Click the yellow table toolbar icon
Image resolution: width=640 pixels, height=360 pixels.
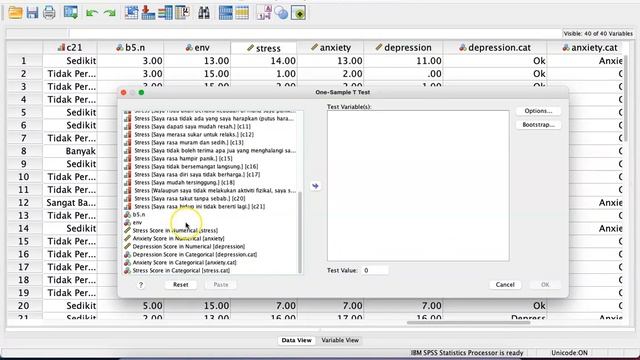pos(242,13)
